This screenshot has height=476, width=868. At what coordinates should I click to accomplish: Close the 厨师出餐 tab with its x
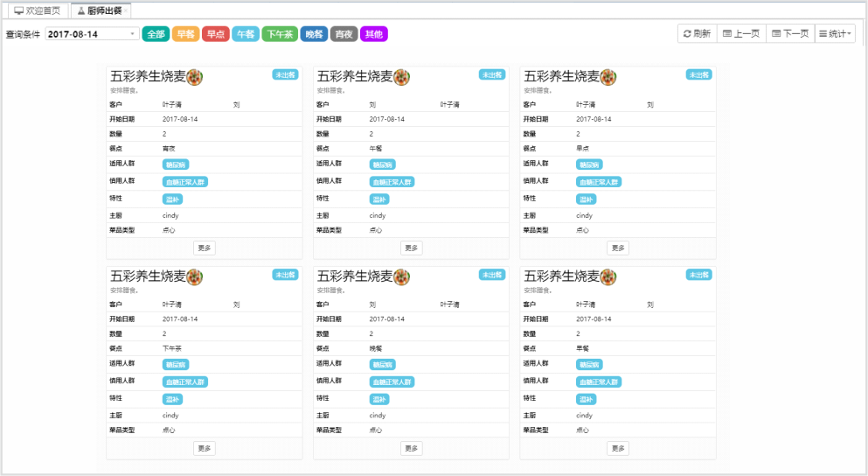point(126,10)
